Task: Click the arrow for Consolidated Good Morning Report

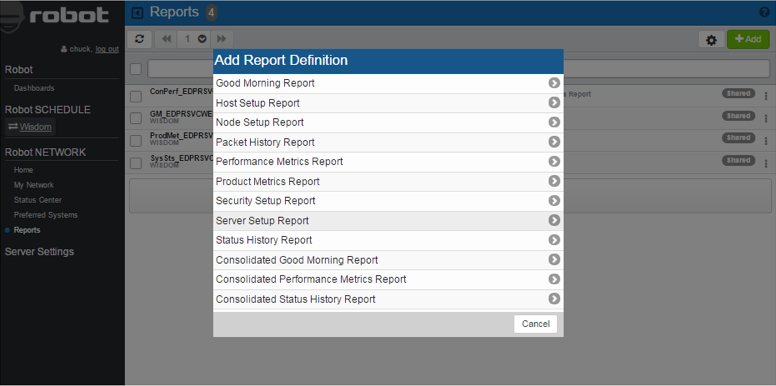Action: [x=554, y=259]
